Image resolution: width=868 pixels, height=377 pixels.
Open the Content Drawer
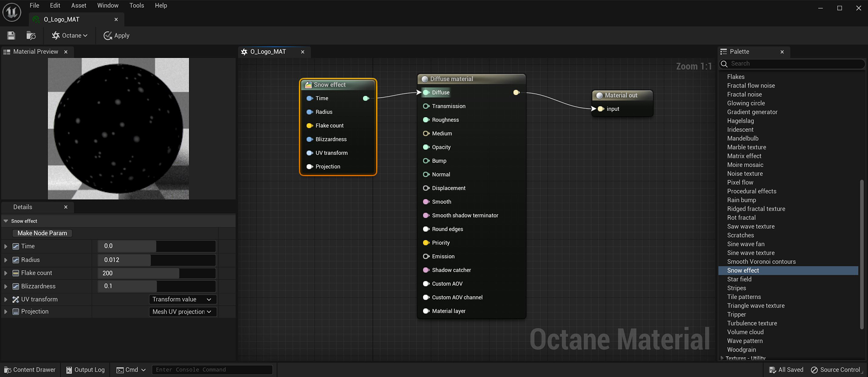tap(30, 370)
